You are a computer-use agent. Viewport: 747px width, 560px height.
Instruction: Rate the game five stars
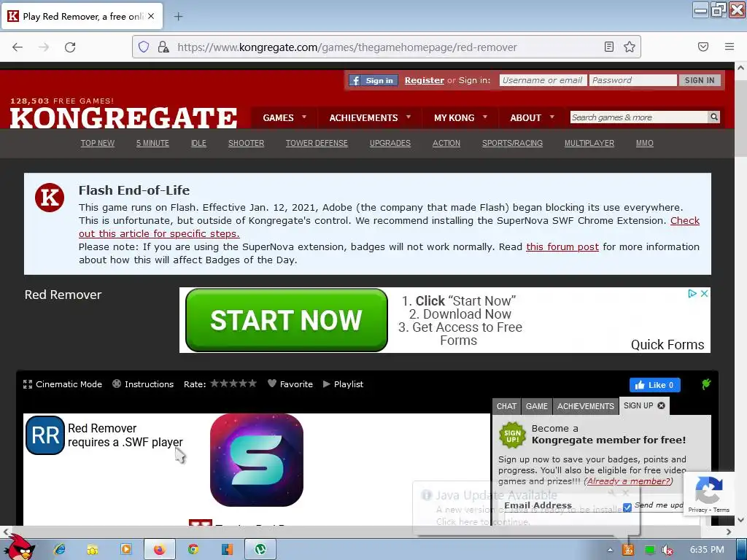pos(252,384)
